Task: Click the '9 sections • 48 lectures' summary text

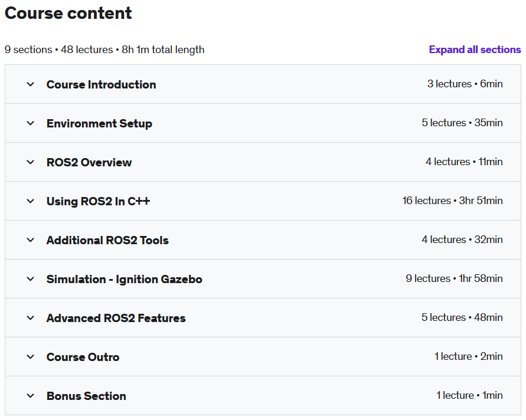Action: pyautogui.click(x=58, y=50)
